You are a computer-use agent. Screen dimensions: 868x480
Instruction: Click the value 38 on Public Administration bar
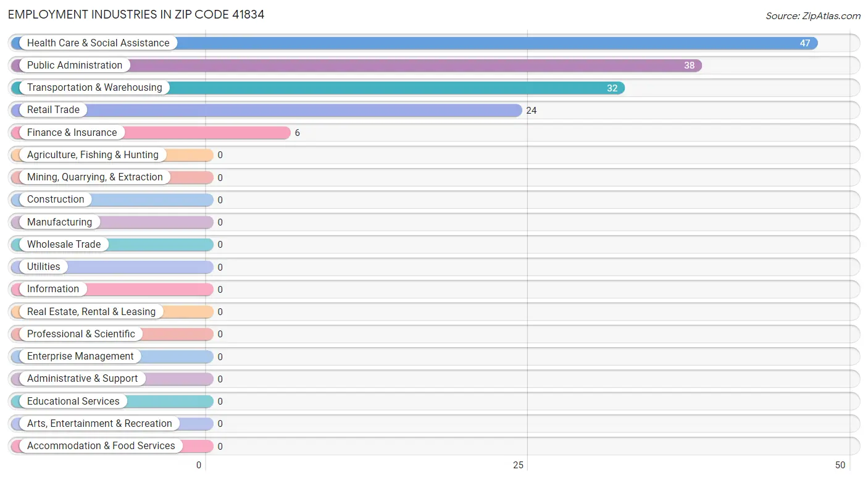(689, 65)
